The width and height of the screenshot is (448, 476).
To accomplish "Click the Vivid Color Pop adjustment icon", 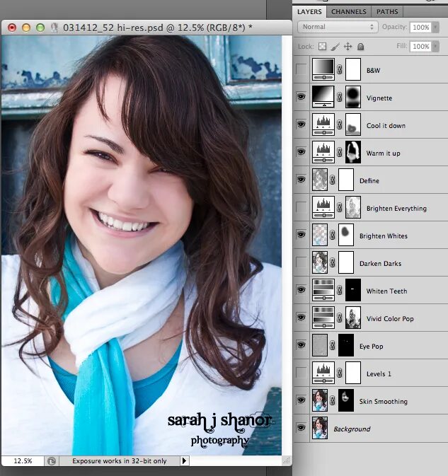I will point(323,318).
